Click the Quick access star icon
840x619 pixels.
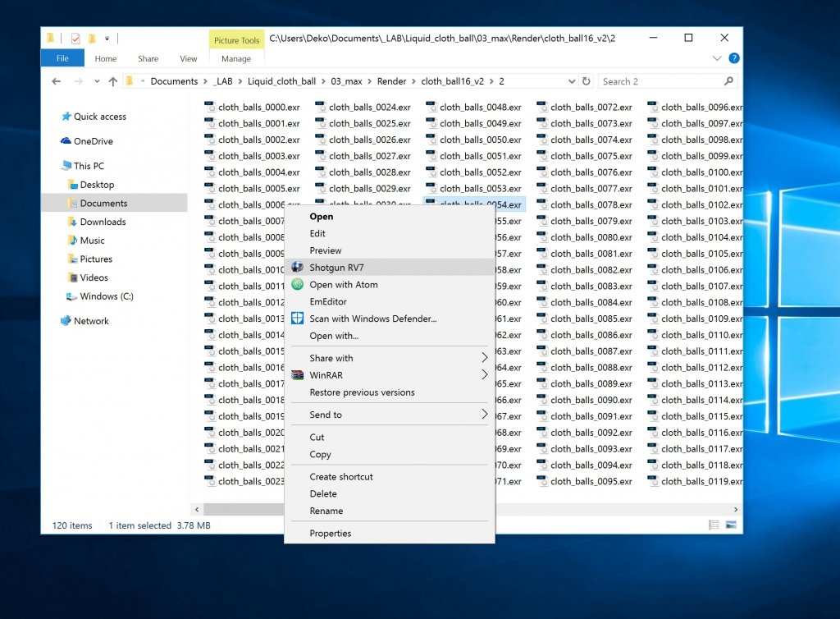(x=66, y=117)
